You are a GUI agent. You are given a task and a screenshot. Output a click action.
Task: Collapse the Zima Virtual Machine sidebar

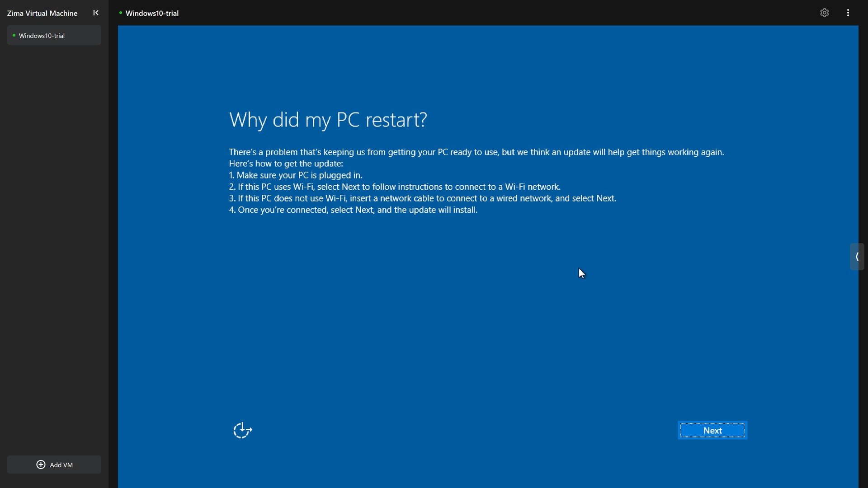click(96, 13)
